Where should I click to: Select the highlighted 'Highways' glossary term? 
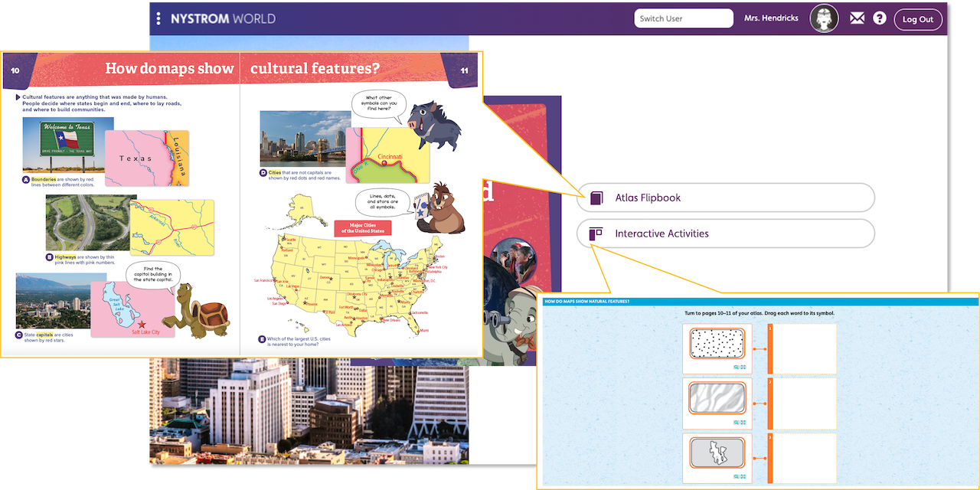click(65, 257)
